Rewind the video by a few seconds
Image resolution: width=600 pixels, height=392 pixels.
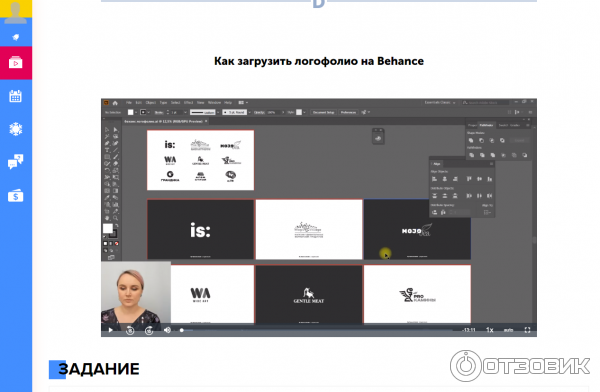click(130, 330)
